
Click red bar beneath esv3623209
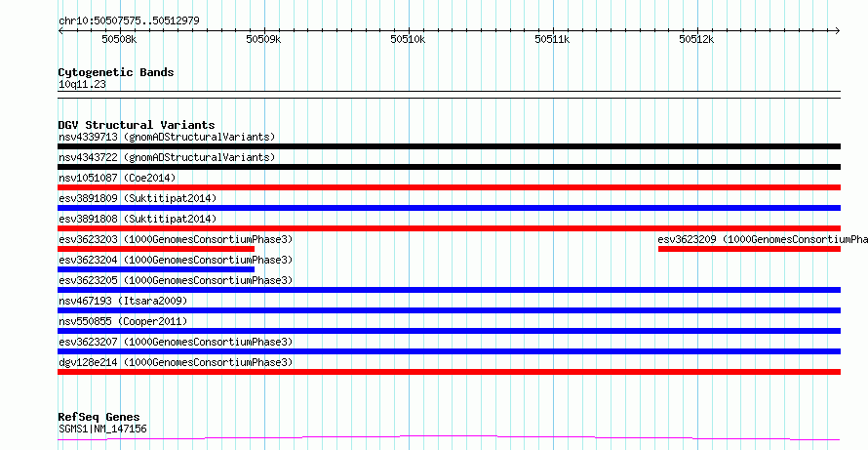pyautogui.click(x=750, y=249)
